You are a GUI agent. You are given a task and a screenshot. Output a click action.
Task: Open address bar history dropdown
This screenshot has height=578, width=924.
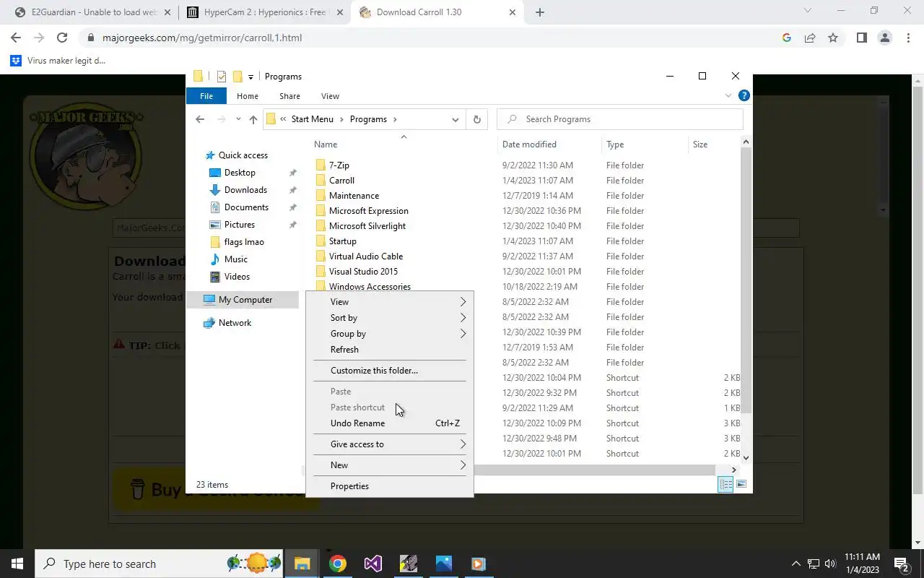(456, 119)
